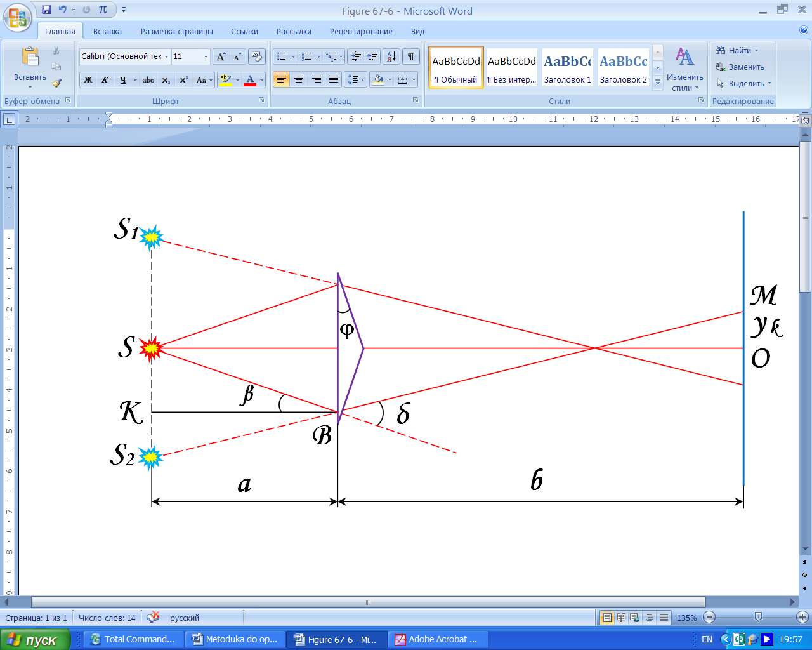Open numbering list dropdown

pyautogui.click(x=318, y=56)
